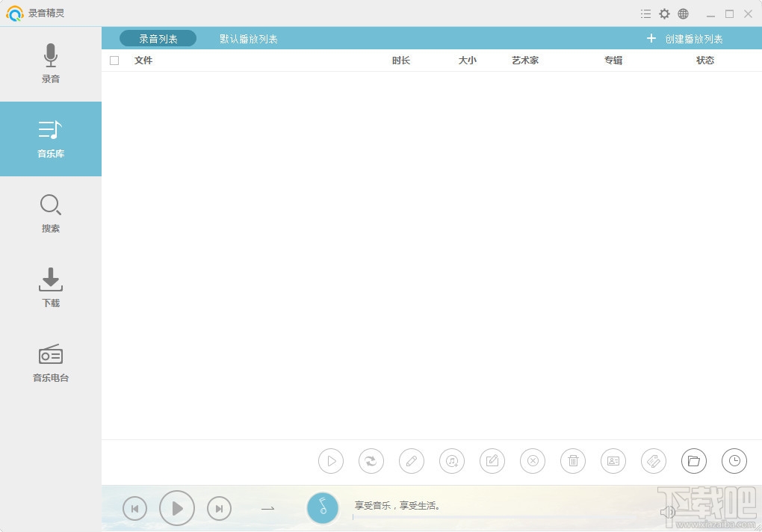Sort files by the 时长 column

(x=401, y=61)
